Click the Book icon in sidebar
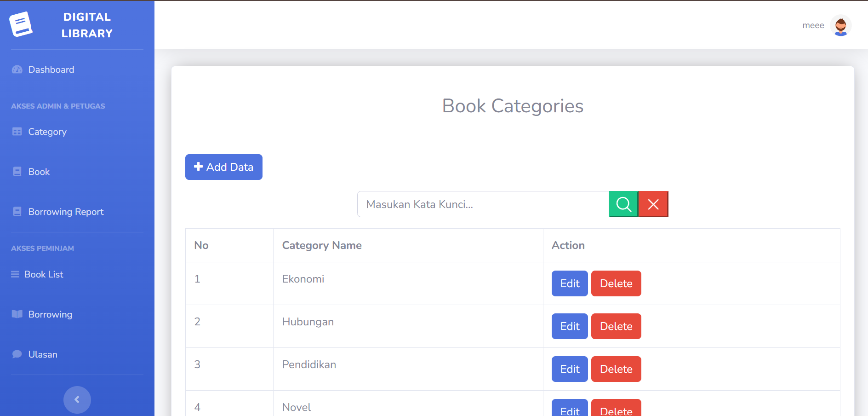The height and width of the screenshot is (416, 868). pyautogui.click(x=17, y=172)
